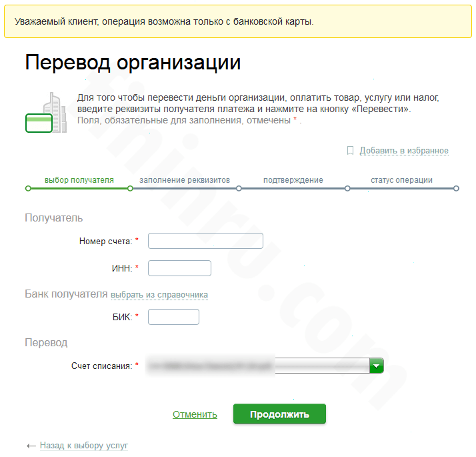Viewport: 476px width, 457px height.
Task: Focus the ИНН input field
Action: pos(179,268)
